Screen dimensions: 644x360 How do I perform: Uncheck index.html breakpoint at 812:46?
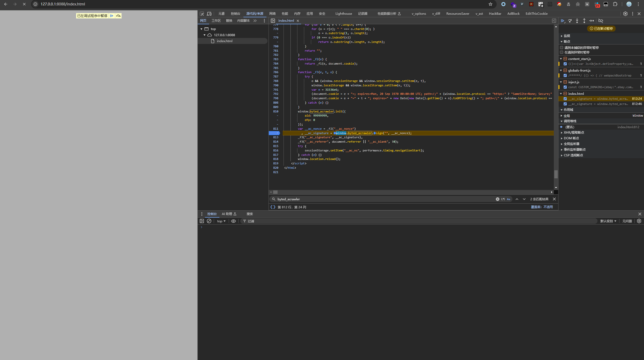click(565, 104)
